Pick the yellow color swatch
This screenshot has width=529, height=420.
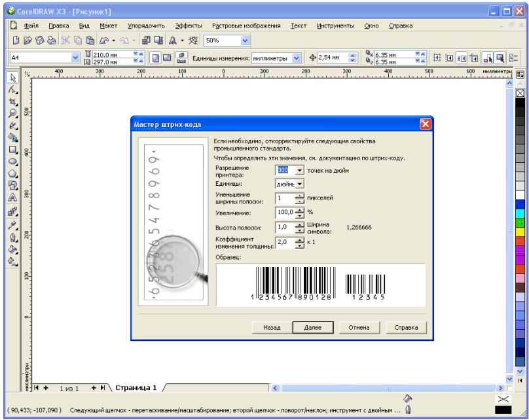pos(520,232)
